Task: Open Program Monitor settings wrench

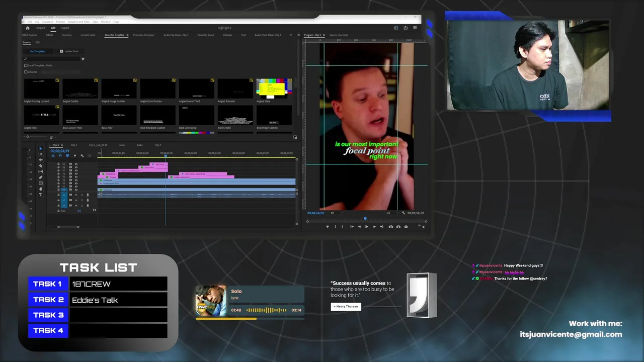Action: (x=404, y=213)
